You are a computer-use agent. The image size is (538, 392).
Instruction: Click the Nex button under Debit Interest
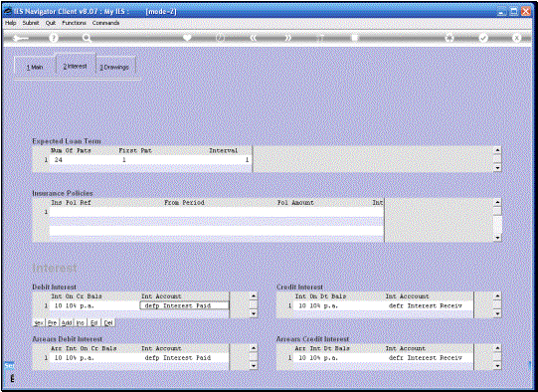point(39,322)
